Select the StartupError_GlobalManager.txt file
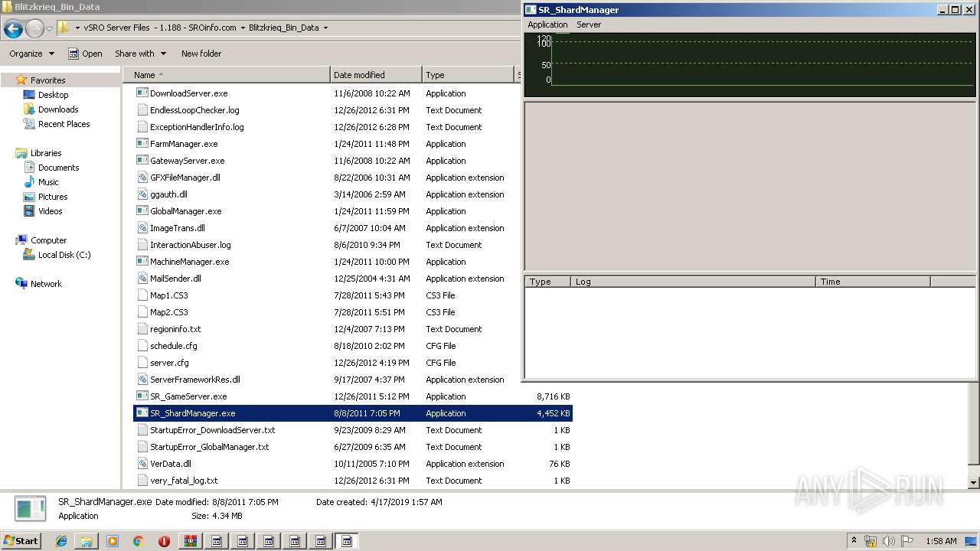Viewport: 980px width, 551px height. pyautogui.click(x=209, y=447)
